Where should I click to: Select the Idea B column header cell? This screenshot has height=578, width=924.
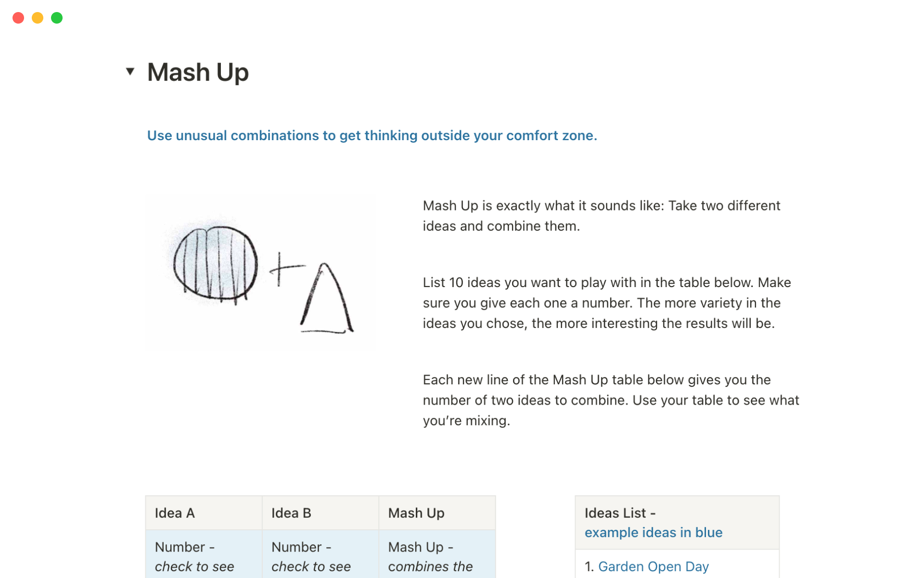click(x=320, y=513)
